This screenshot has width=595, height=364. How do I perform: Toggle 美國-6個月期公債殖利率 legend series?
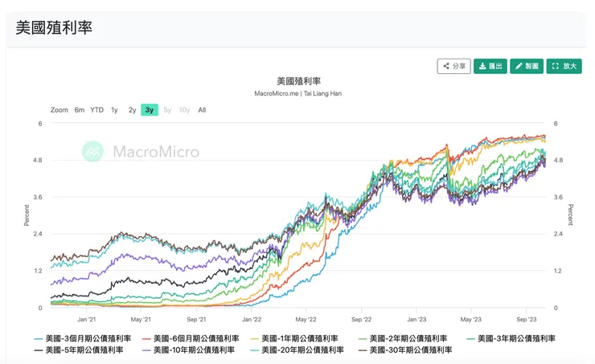click(x=191, y=338)
